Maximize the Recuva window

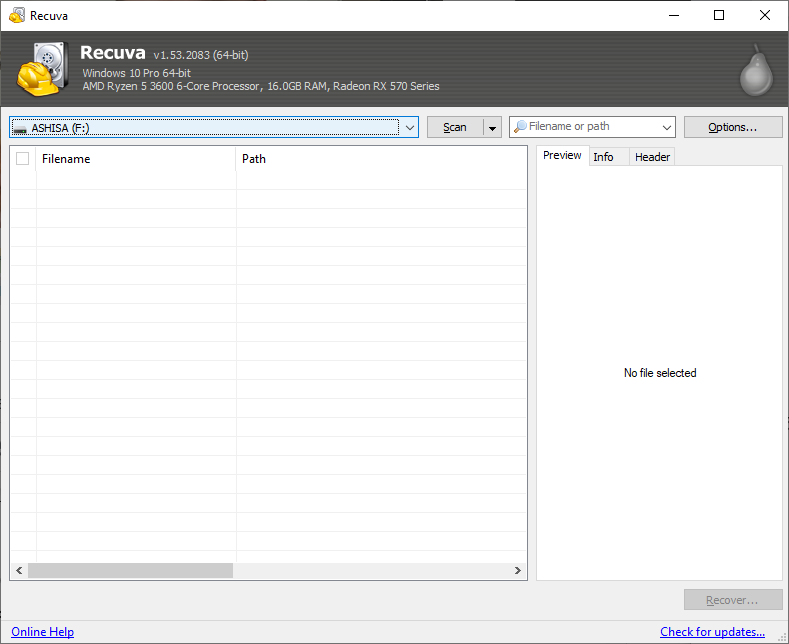(719, 16)
